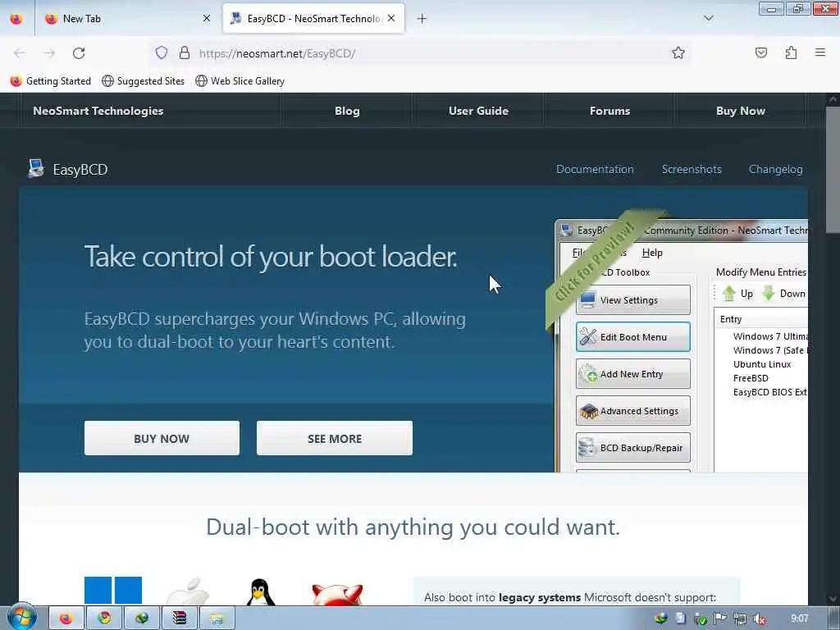Click Add New Entry plus icon
Image resolution: width=840 pixels, height=630 pixels.
[588, 373]
